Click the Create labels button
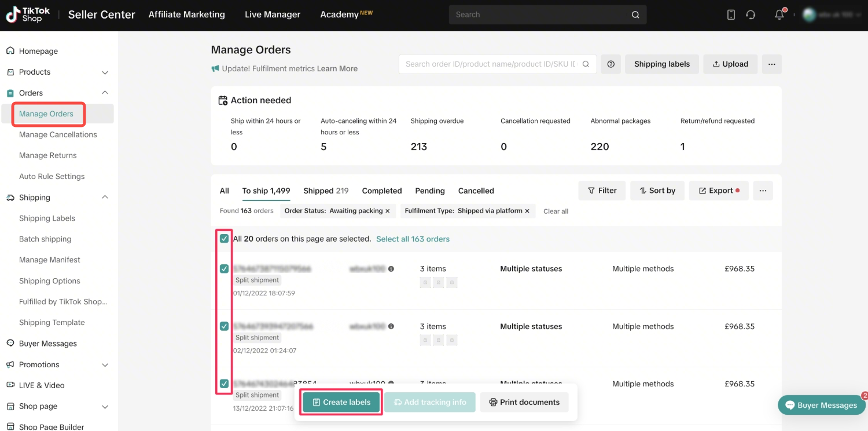This screenshot has height=431, width=868. (341, 402)
